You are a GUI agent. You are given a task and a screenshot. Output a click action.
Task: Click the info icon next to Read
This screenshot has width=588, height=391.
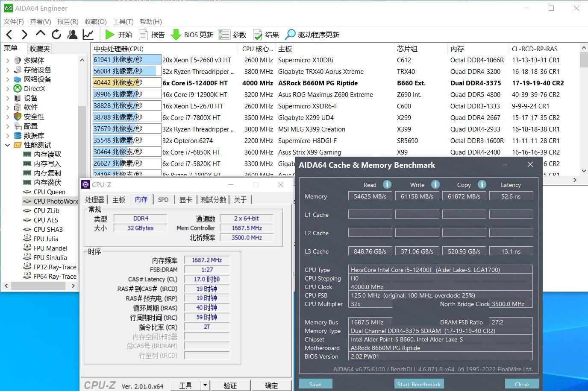pyautogui.click(x=387, y=184)
